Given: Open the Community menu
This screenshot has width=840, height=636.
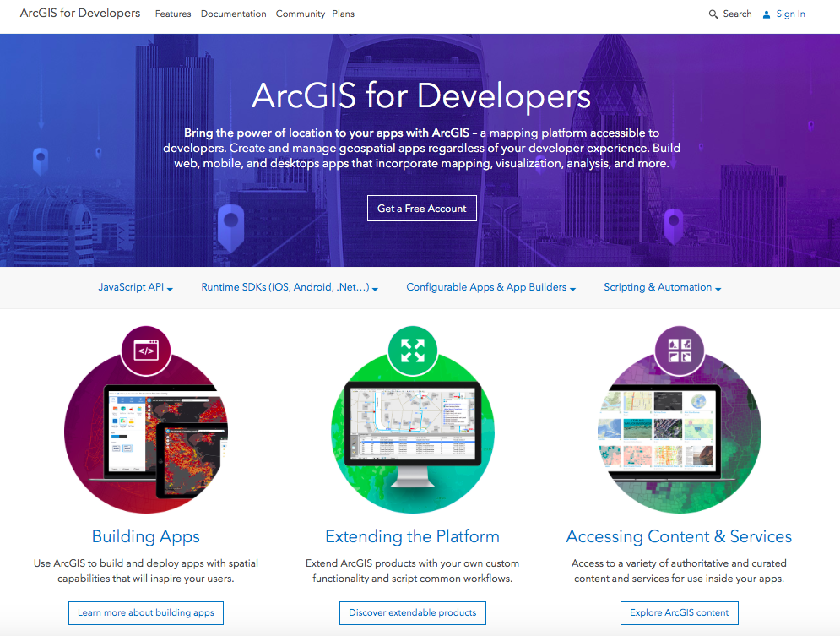Looking at the screenshot, I should [301, 14].
